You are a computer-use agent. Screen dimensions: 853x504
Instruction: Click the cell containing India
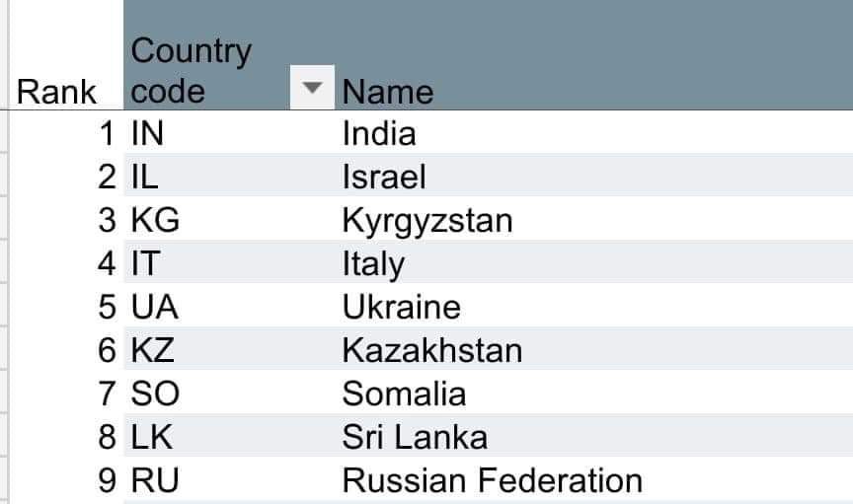coord(594,132)
